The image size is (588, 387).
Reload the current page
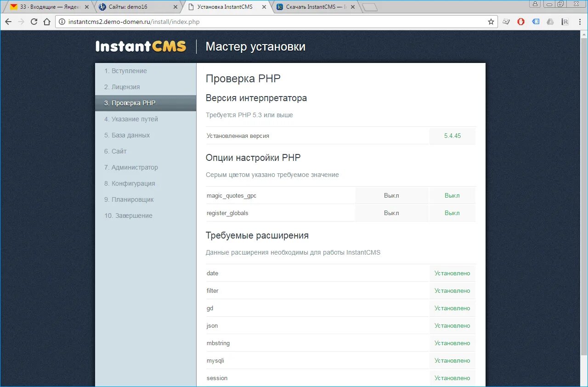point(34,22)
